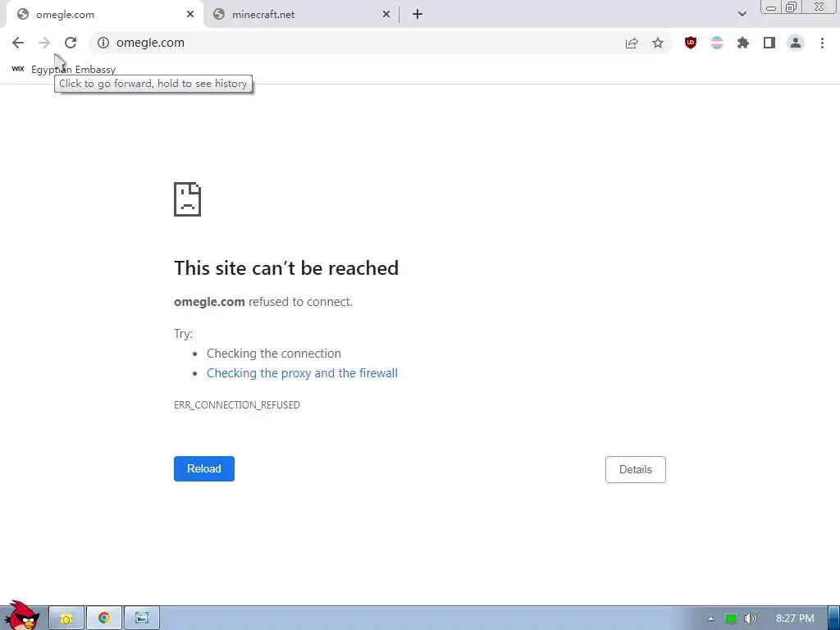Screen dimensions: 840x630
Task: Restore down the Chrome window
Action: (792, 7)
